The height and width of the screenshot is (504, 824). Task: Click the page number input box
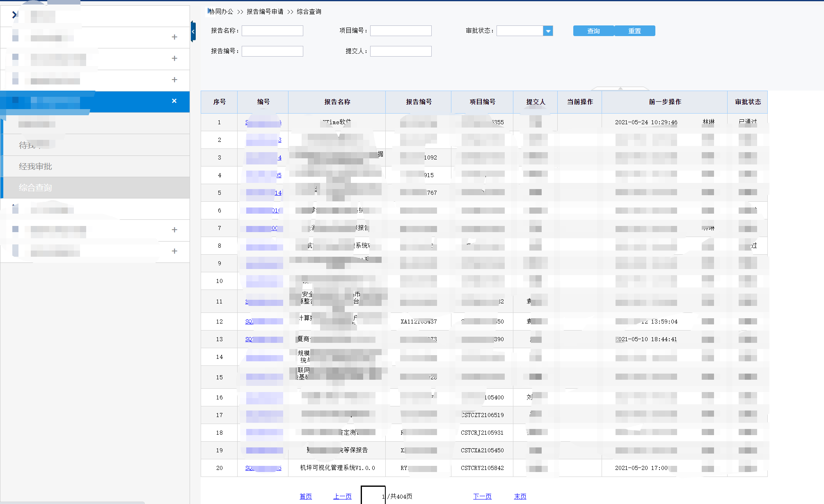tap(373, 495)
